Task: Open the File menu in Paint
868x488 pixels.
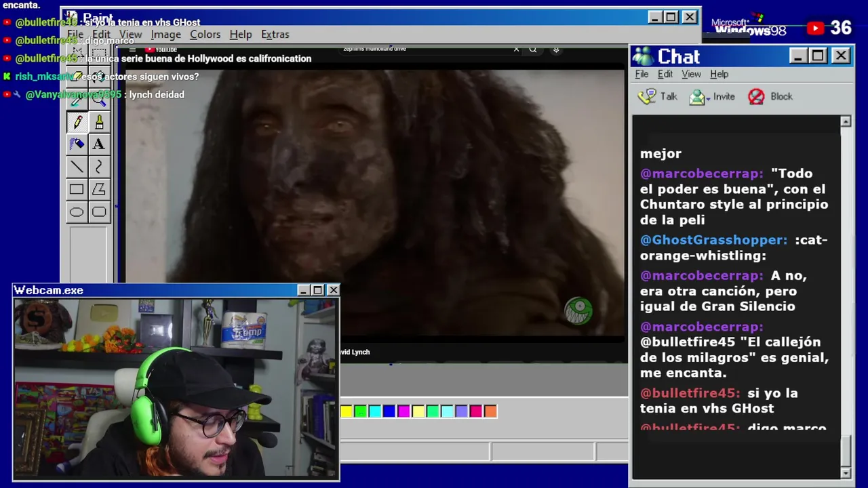Action: 75,35
